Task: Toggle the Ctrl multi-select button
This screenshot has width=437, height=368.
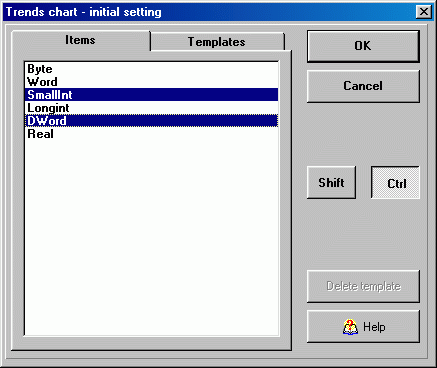Action: tap(395, 183)
